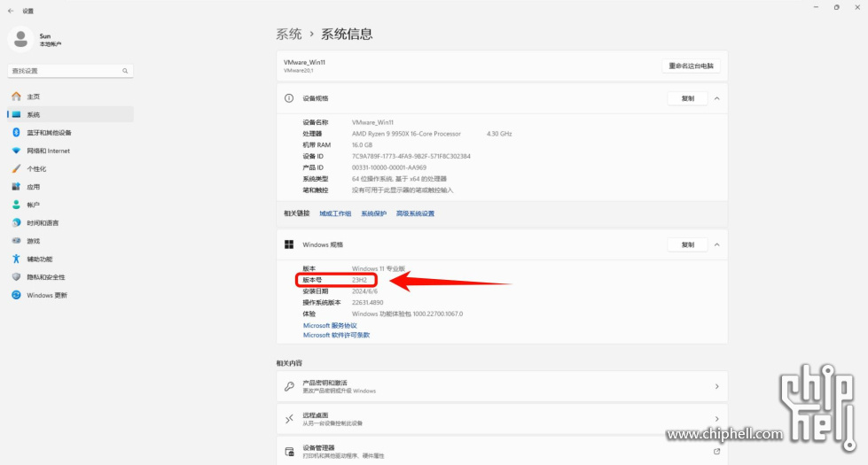Screen dimensions: 868x465
Task: Open the Personalization brush icon
Action: coord(16,168)
